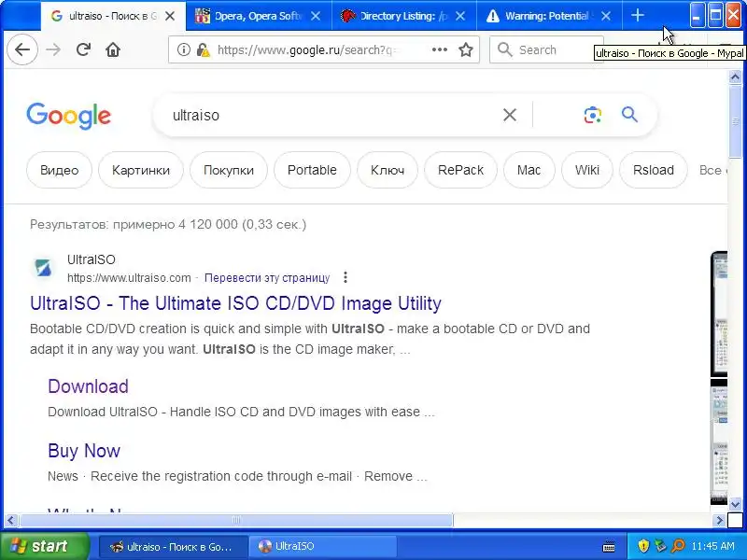Image resolution: width=747 pixels, height=560 pixels.
Task: Click horizontal scrollbar right arrow
Action: pos(719,521)
